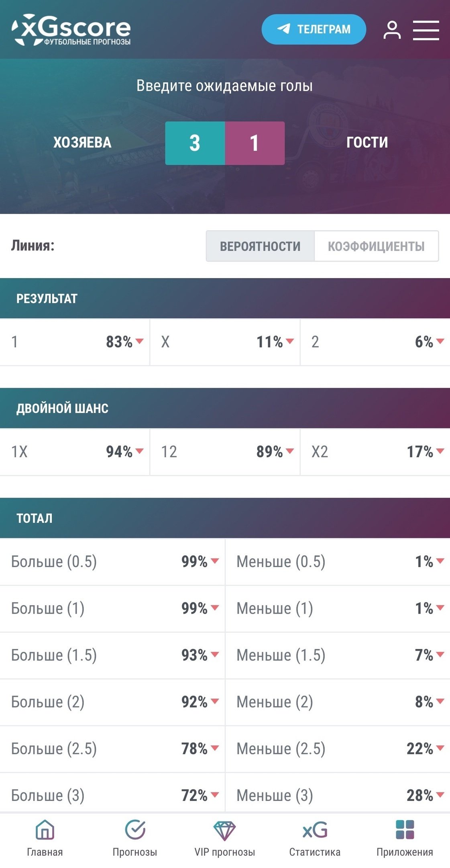Switch line view to Коэффициенты
This screenshot has height=868, width=450.
[x=376, y=246]
